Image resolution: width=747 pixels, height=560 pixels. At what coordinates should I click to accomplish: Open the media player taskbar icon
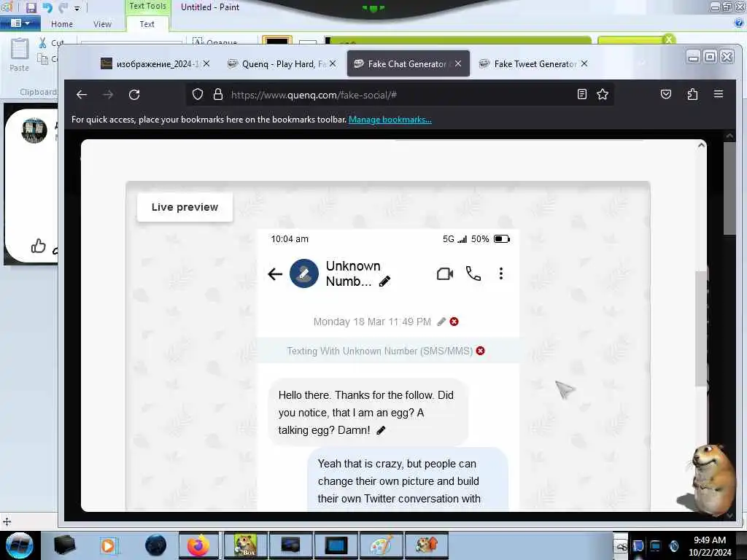point(109,545)
